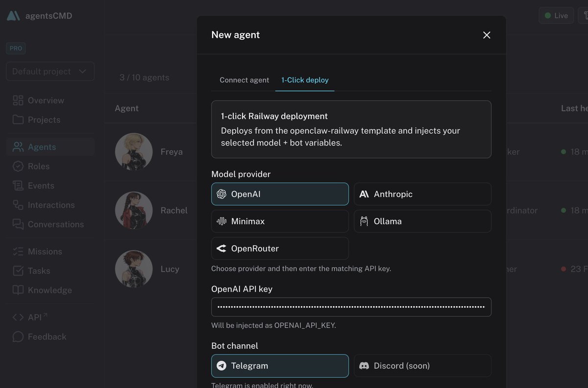This screenshot has height=388, width=588.
Task: Click the agent name Lucy
Action: click(x=170, y=269)
